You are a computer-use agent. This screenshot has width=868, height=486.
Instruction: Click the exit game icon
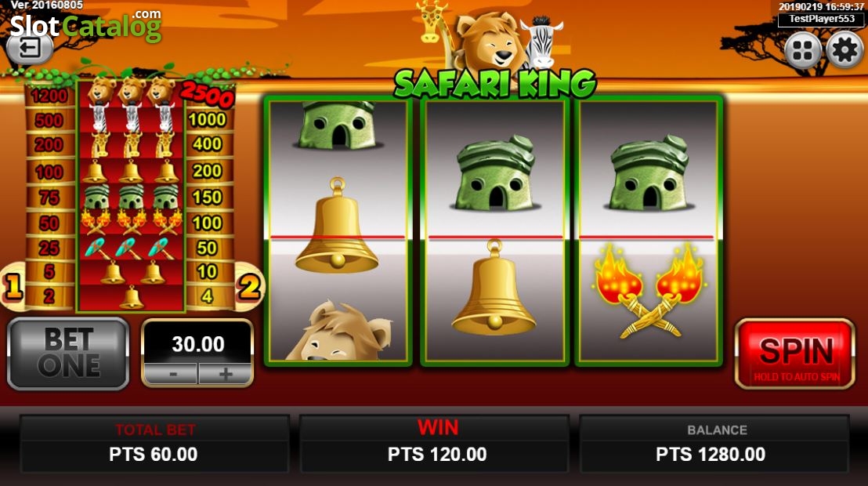pos(30,49)
